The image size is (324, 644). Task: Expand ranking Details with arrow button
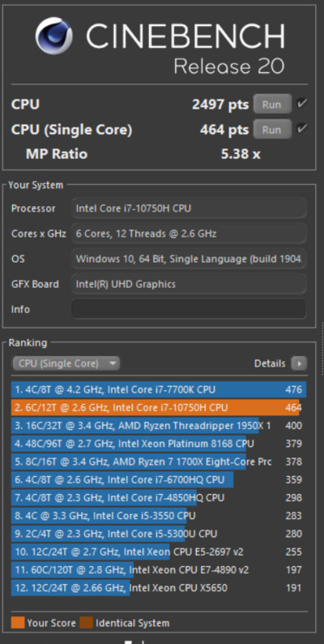click(x=299, y=363)
